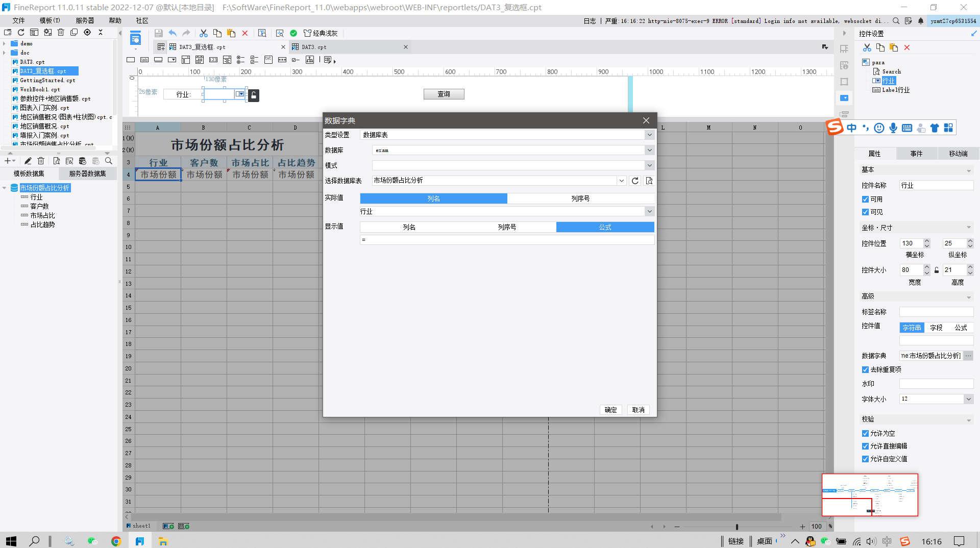Image resolution: width=980 pixels, height=548 pixels.
Task: Open the 类型设置 dropdown
Action: click(x=649, y=135)
